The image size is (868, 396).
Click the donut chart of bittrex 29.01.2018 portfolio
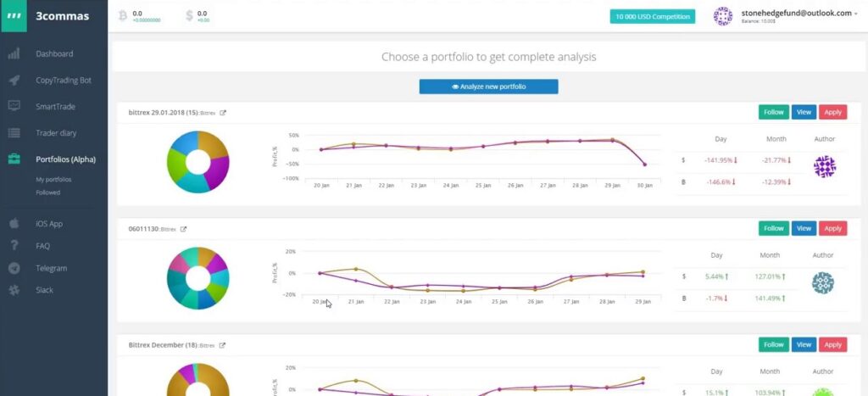tap(199, 162)
